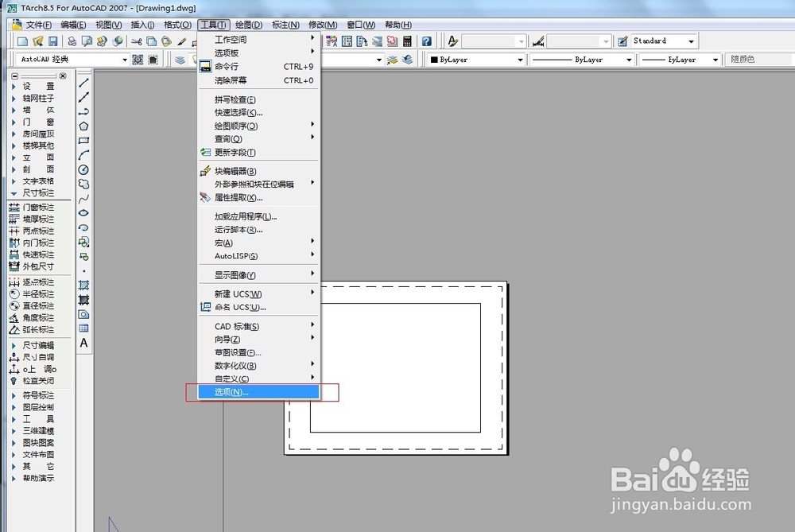Open the AutoCAD 经典 workspace dropdown
The height and width of the screenshot is (532, 795).
pyautogui.click(x=125, y=60)
